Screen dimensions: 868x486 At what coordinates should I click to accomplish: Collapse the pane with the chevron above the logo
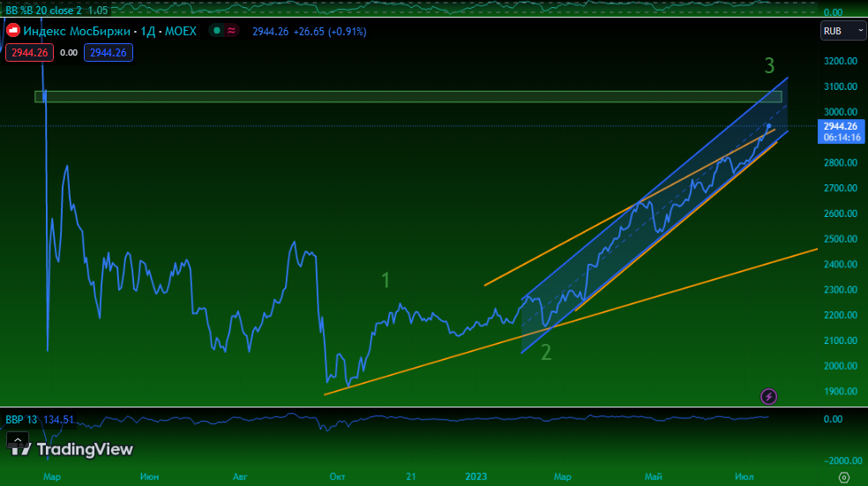[17, 441]
